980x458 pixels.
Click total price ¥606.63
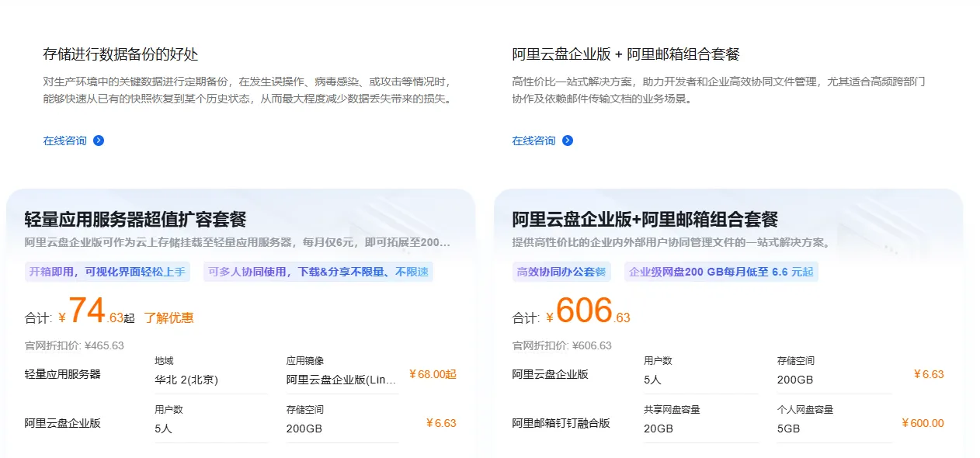coord(589,312)
